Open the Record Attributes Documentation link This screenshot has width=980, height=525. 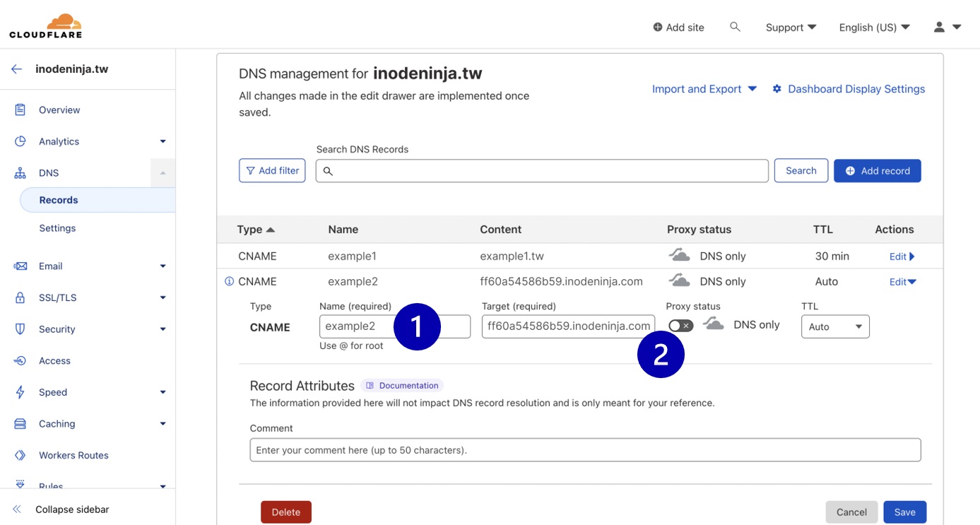[x=402, y=385]
